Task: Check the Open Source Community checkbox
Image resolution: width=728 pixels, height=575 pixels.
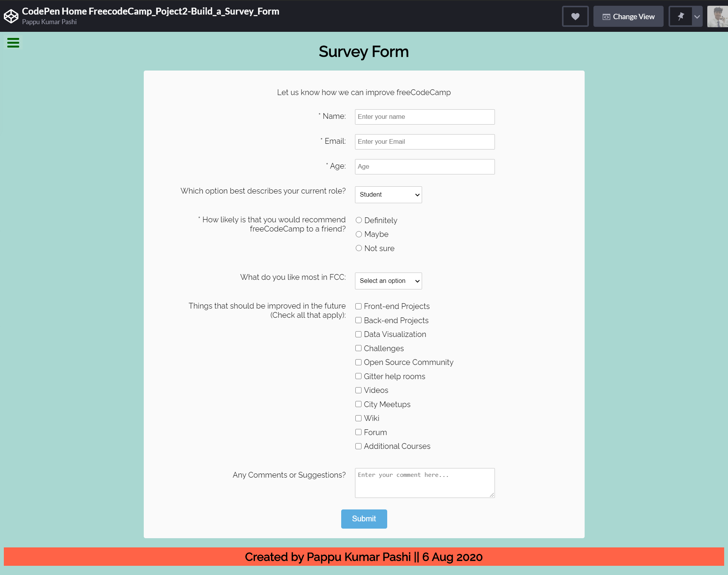Action: pyautogui.click(x=358, y=362)
